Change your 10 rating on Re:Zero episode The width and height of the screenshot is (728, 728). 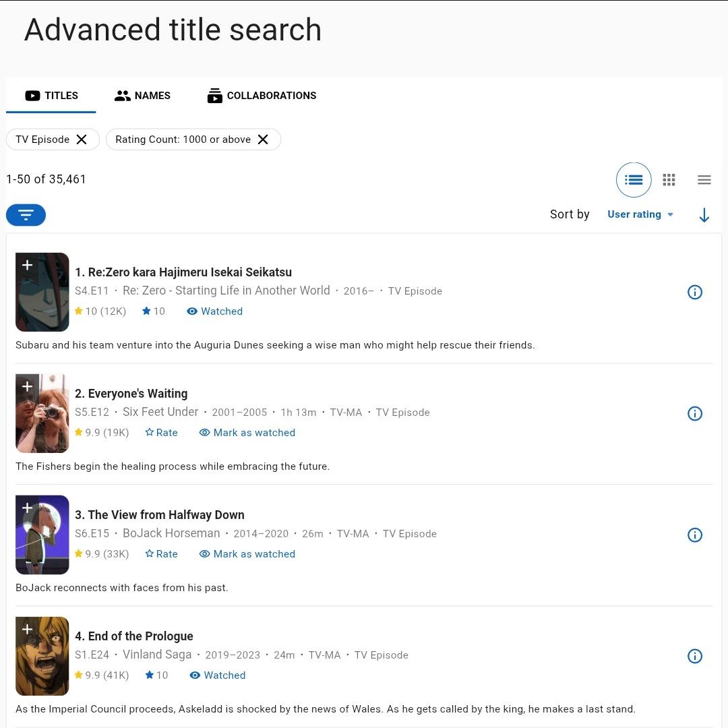pyautogui.click(x=154, y=311)
